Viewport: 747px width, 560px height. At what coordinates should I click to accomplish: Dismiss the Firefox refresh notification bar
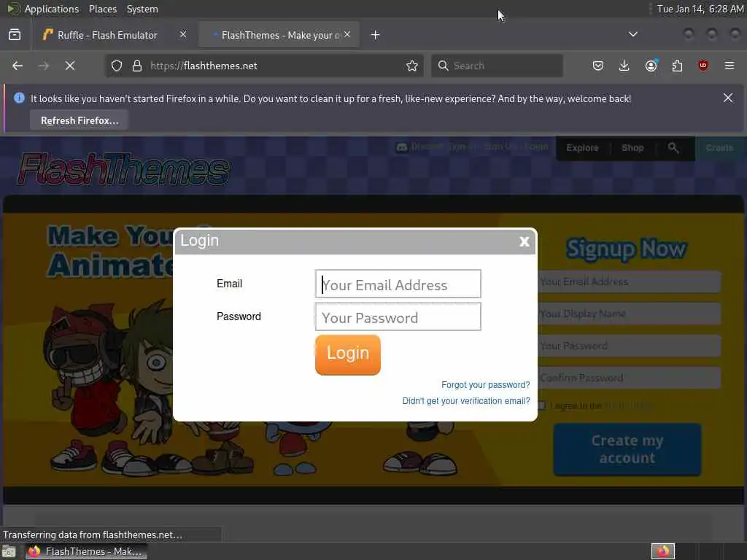728,98
